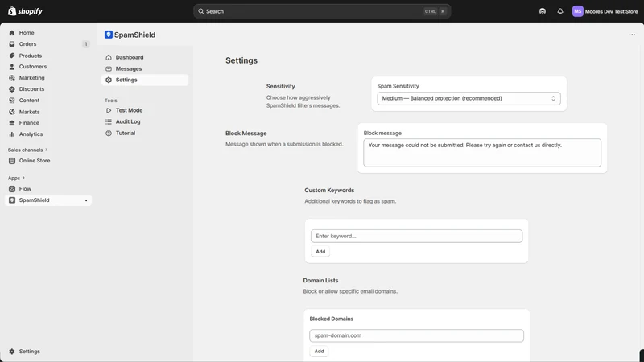Click the Messages envelope icon
The height and width of the screenshot is (362, 644).
coord(109,68)
